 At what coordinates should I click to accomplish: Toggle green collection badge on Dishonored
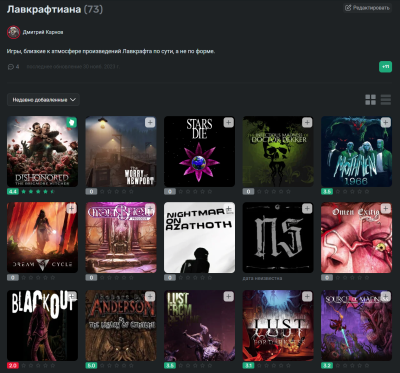point(71,122)
